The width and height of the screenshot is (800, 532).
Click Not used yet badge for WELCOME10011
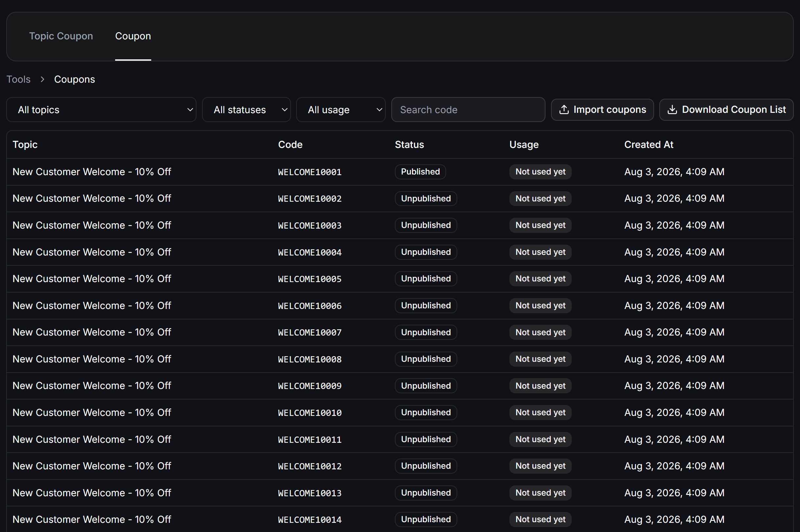pos(540,440)
